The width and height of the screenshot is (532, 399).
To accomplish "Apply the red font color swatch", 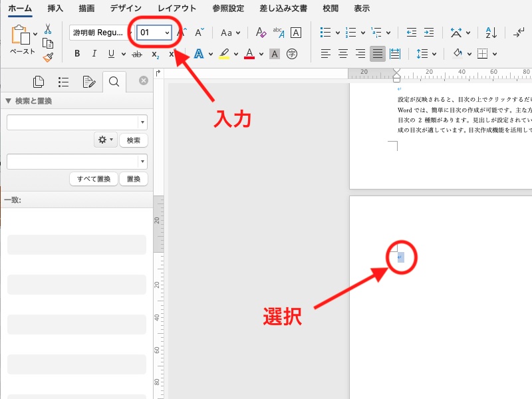I will tap(250, 54).
